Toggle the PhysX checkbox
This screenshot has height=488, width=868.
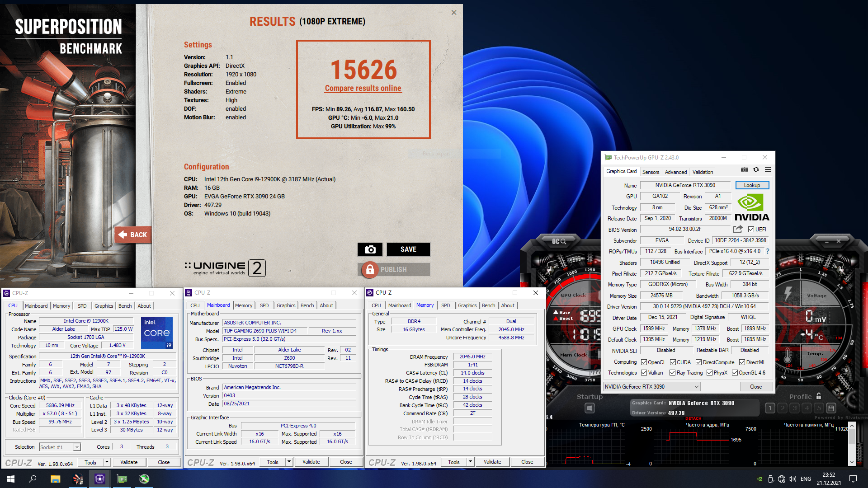tap(709, 373)
